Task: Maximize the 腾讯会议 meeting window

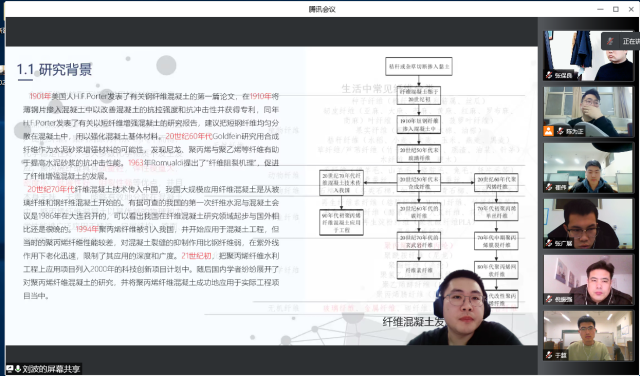Action: click(616, 9)
